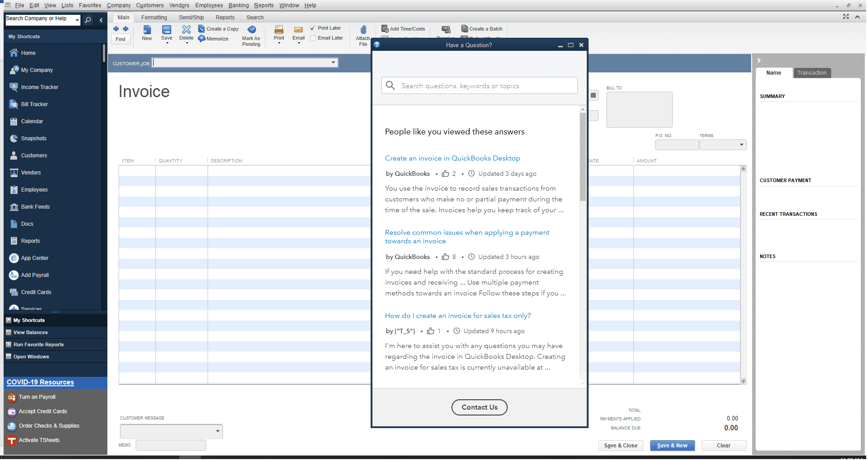Type in the MEMO field
Viewport: 868px width, 460px height.
[x=171, y=445]
